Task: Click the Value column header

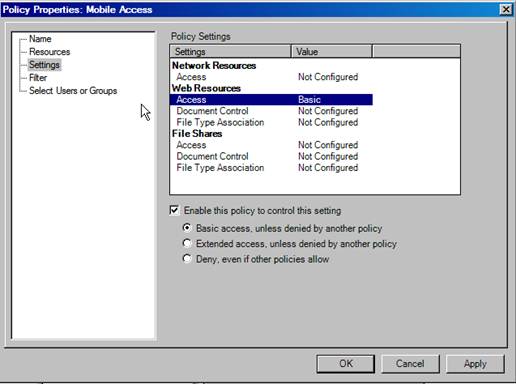Action: pyautogui.click(x=332, y=52)
